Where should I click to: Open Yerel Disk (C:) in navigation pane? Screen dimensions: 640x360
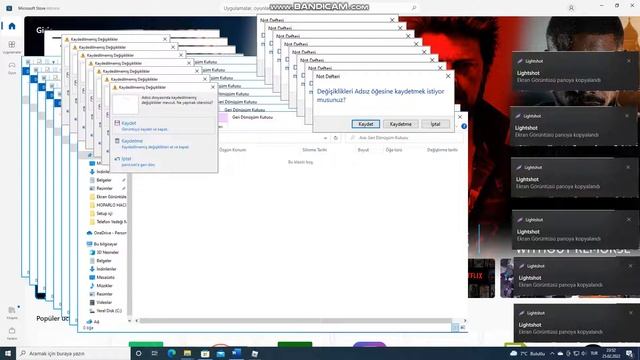[x=105, y=311]
